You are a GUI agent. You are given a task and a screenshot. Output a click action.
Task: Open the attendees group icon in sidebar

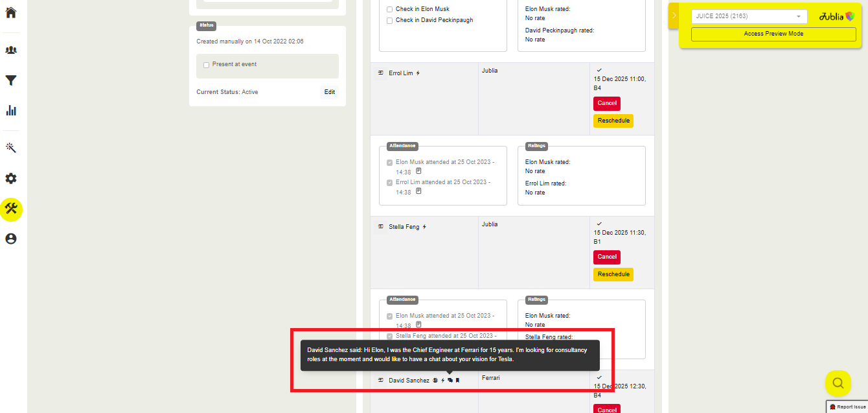point(11,50)
